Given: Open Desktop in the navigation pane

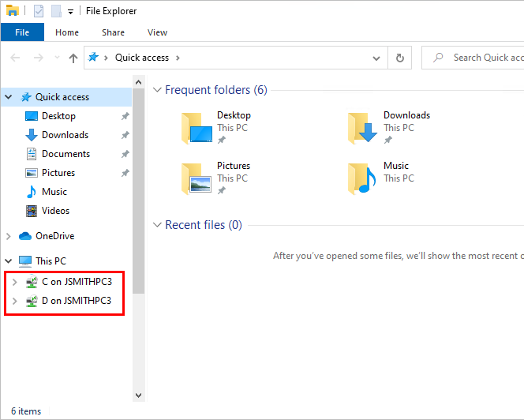Looking at the screenshot, I should pyautogui.click(x=58, y=116).
